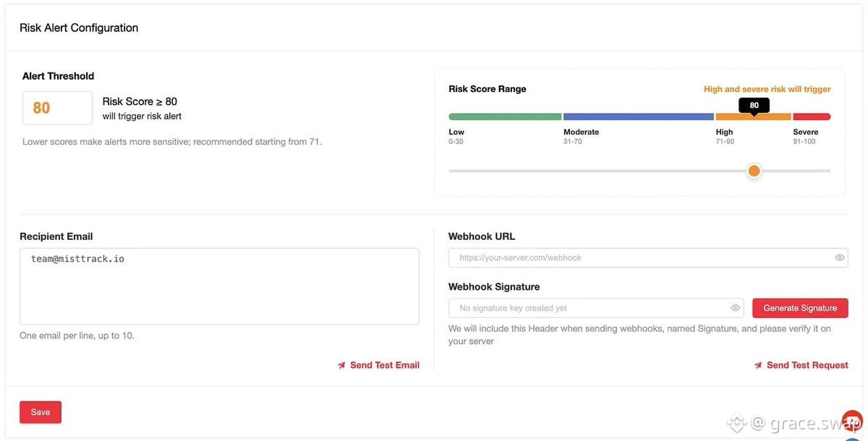Click the paper plane icon beside Send Test Email
This screenshot has height=441, width=868.
[x=341, y=365]
